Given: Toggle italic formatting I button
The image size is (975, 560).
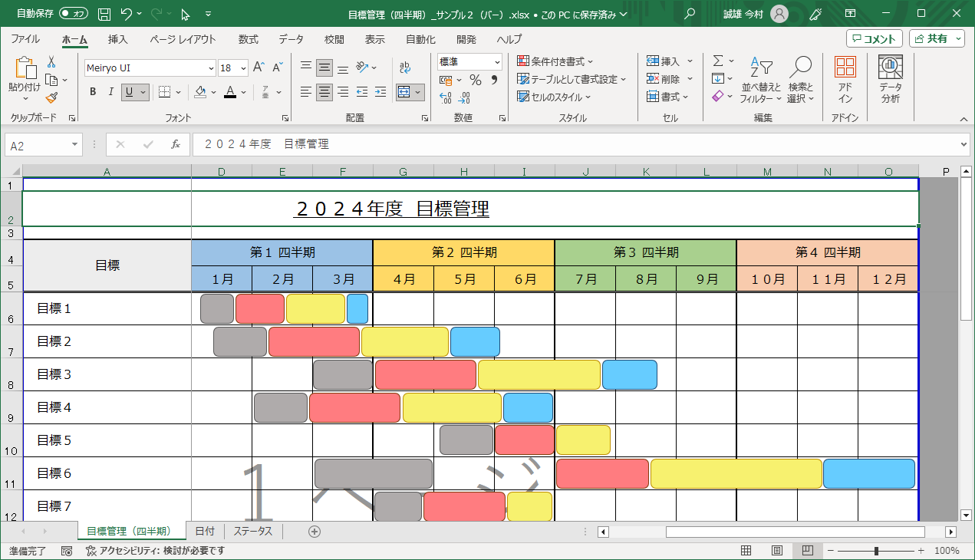Looking at the screenshot, I should coord(111,92).
